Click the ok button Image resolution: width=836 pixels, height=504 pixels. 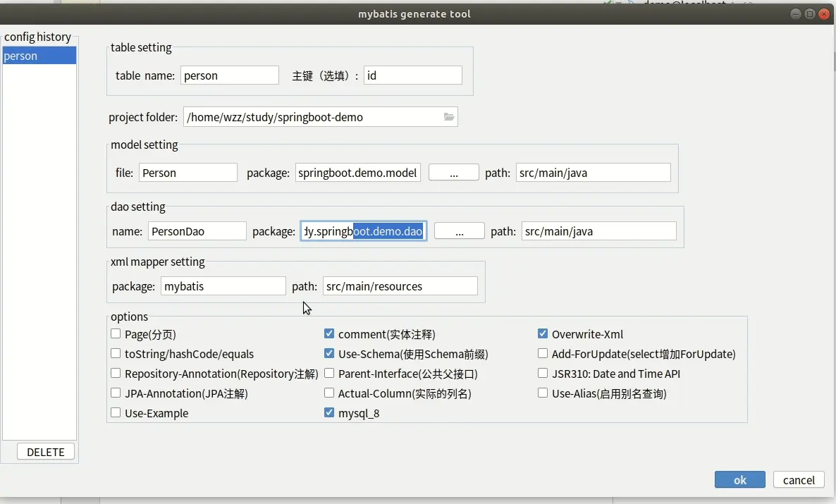(739, 479)
